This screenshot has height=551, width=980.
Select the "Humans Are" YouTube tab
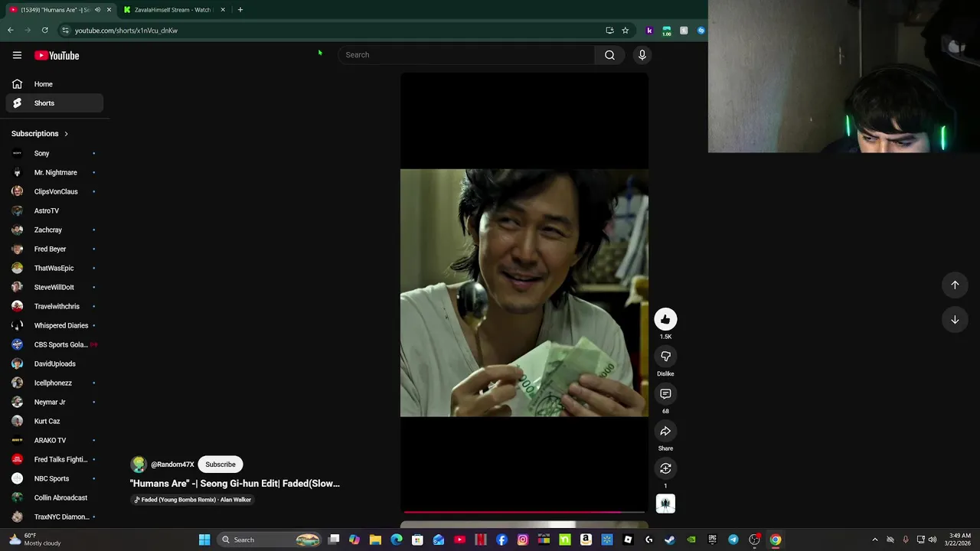pos(54,10)
